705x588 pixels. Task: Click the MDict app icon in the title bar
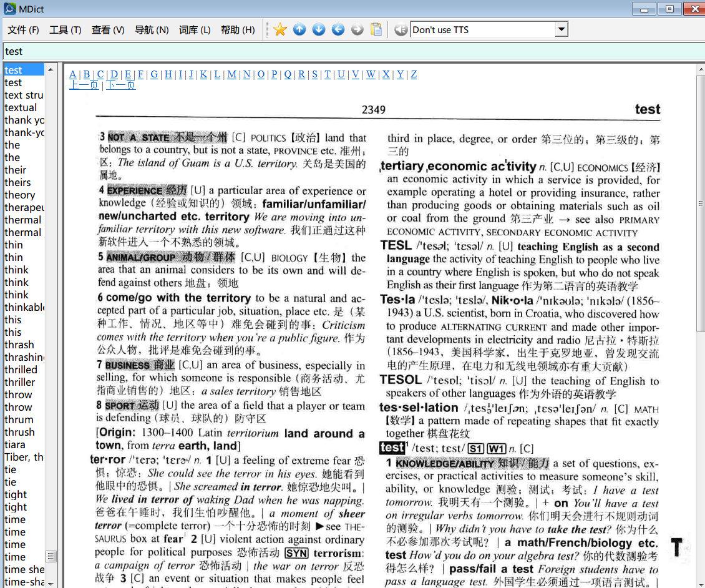pyautogui.click(x=10, y=9)
